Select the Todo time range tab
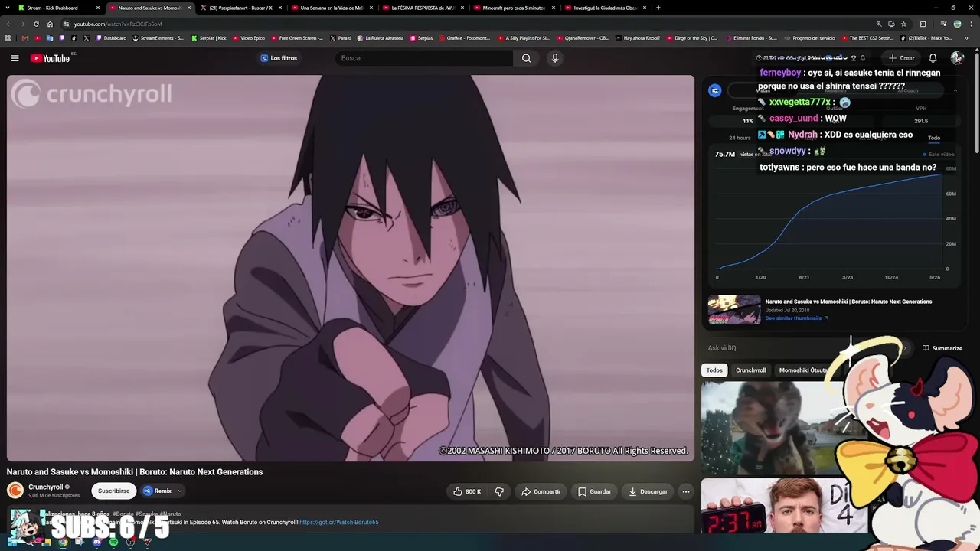This screenshot has height=551, width=980. (934, 139)
